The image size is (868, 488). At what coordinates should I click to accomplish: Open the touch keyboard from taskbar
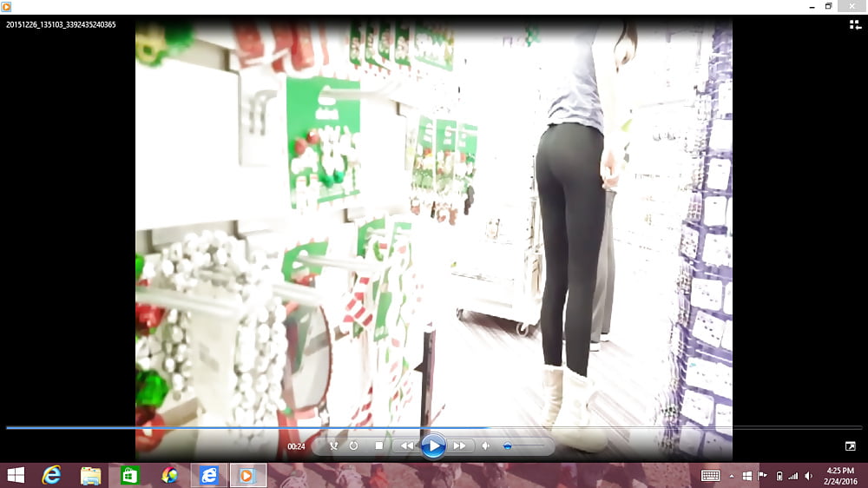tap(710, 476)
